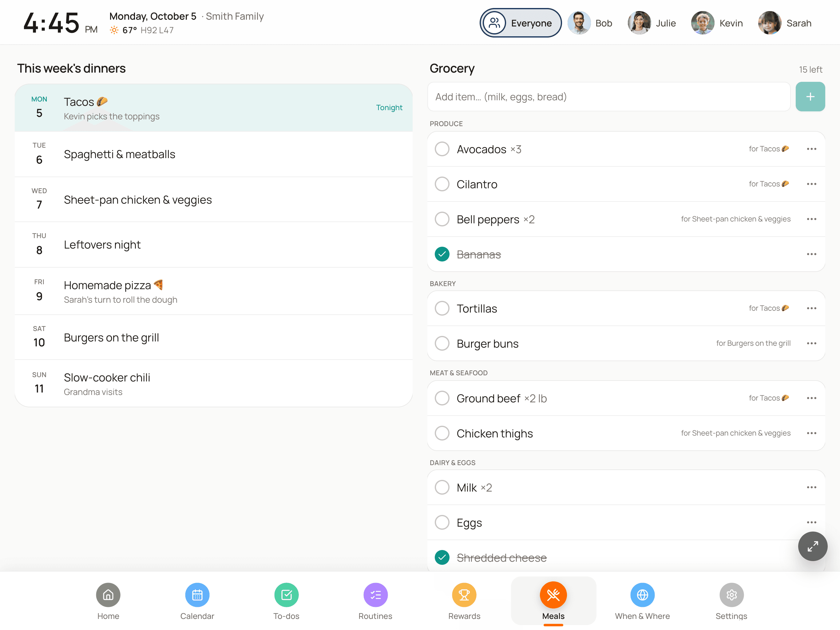Open more options for Burger buns

[x=811, y=344]
